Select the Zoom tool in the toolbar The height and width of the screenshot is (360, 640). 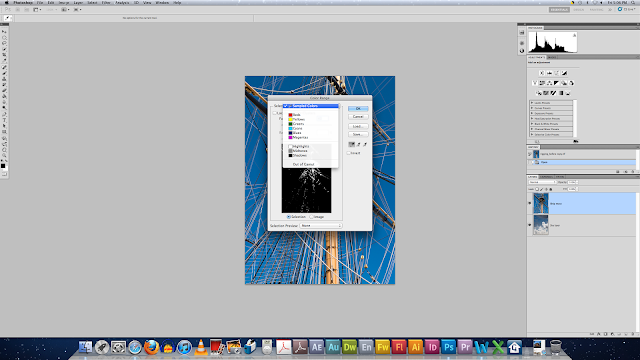(4, 156)
